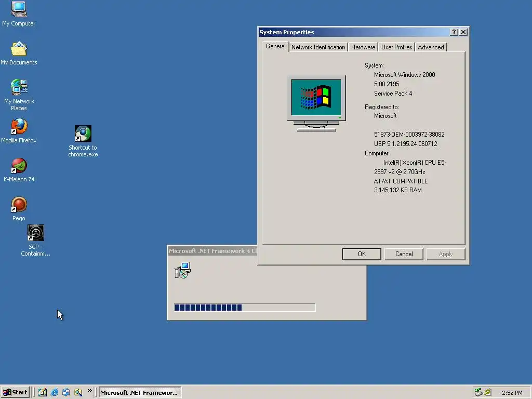Click the 2:52 PM taskbar clock
532x399 pixels.
point(512,393)
